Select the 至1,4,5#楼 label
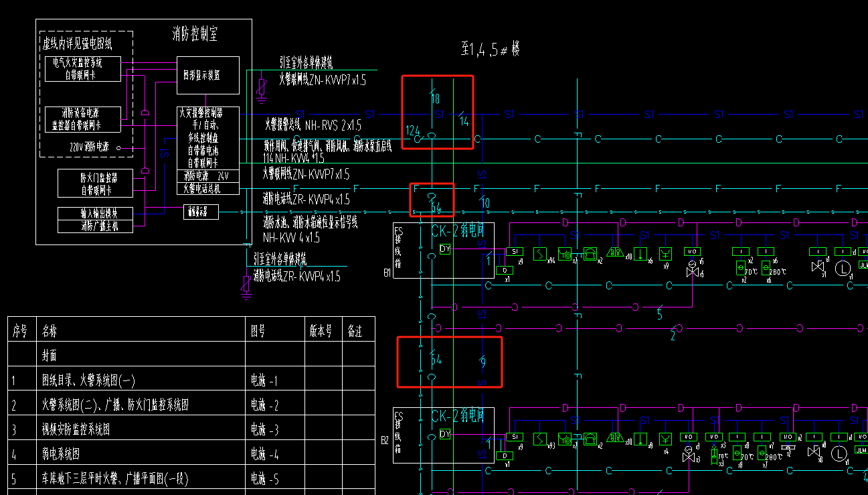This screenshot has width=868, height=495. pyautogui.click(x=491, y=49)
